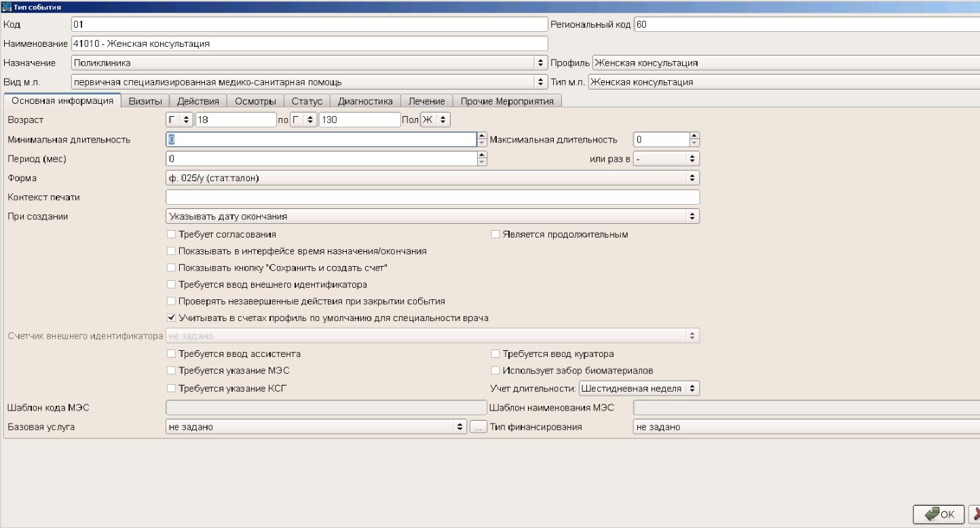Click the ellipsis button next to Базовая услуга

pos(478,428)
